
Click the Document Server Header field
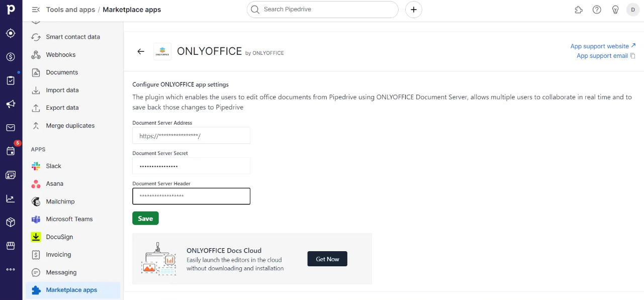click(191, 196)
